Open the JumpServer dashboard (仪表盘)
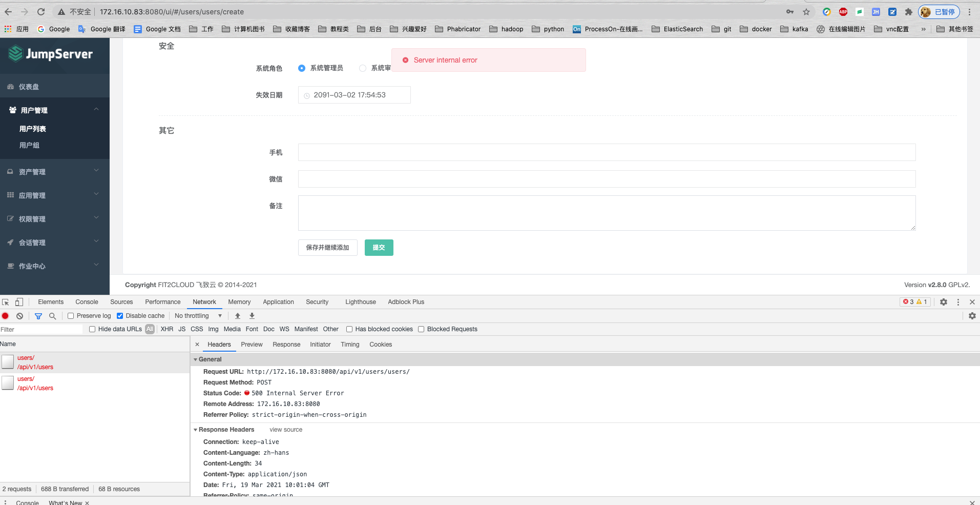980x505 pixels. tap(28, 86)
